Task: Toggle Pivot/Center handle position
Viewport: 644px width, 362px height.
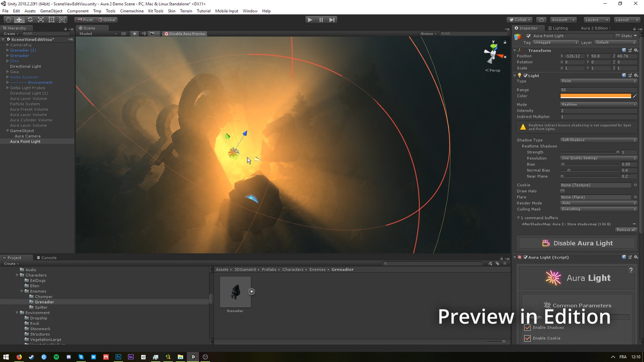Action: [85, 19]
